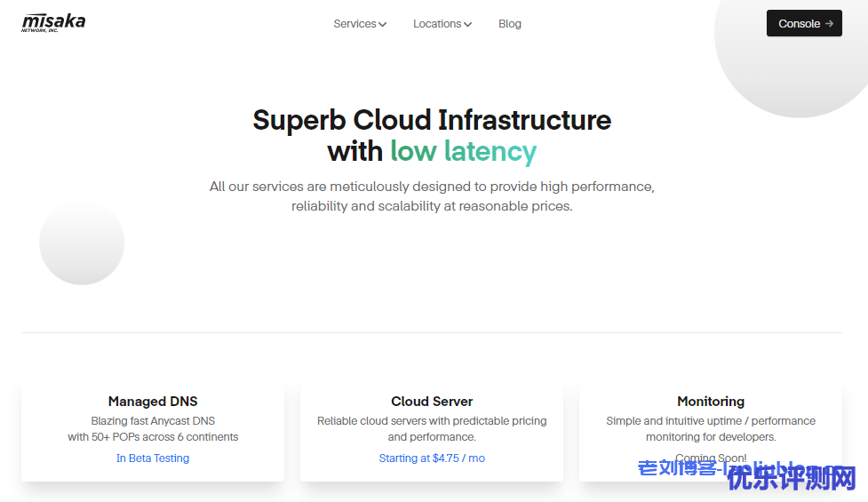This screenshot has width=868, height=502.
Task: Expand the Services dropdown chevron
Action: 383,25
